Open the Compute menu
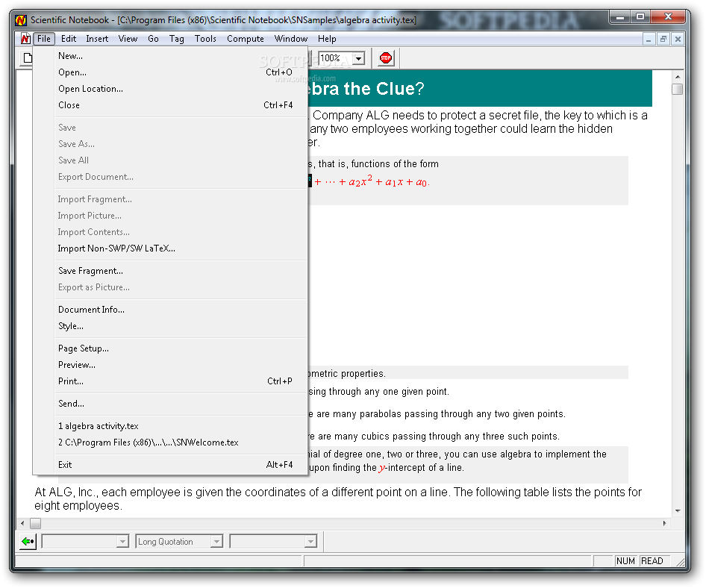The image size is (706, 588). (246, 39)
